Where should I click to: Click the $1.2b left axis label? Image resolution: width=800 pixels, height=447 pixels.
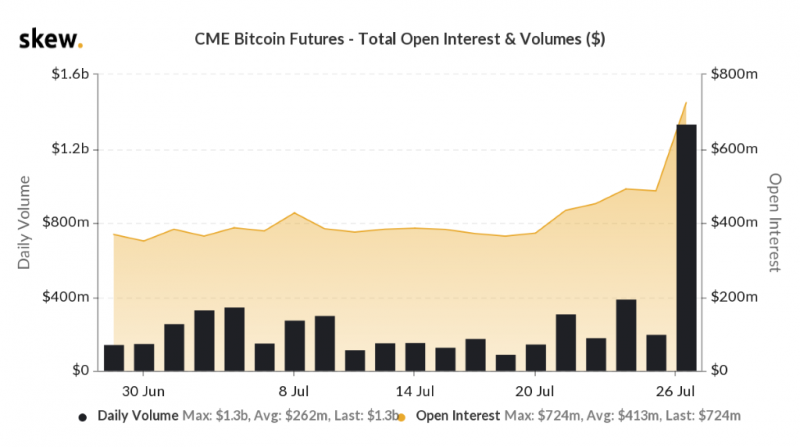tap(70, 149)
